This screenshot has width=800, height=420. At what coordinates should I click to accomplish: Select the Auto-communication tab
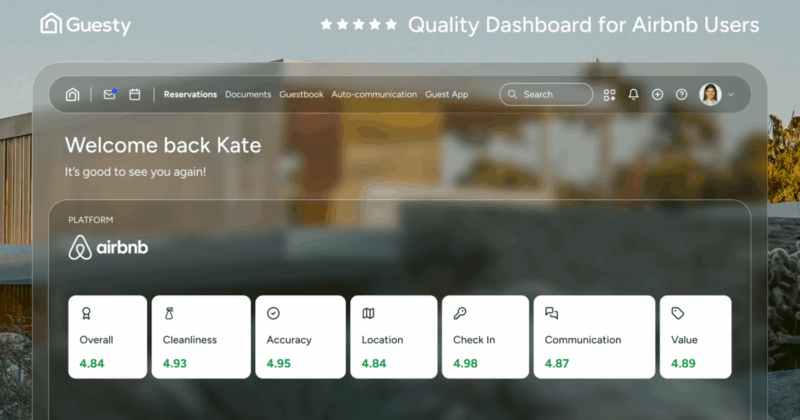pos(374,94)
